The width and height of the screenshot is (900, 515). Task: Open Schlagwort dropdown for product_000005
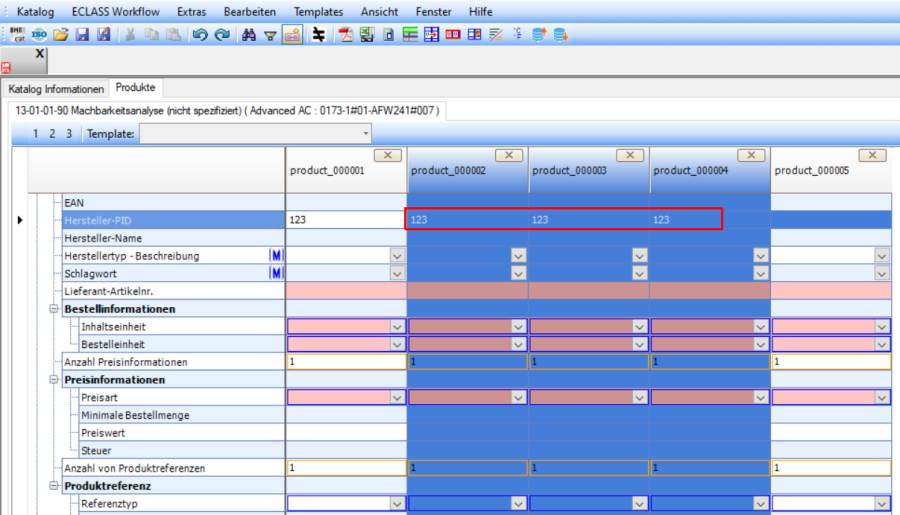click(882, 274)
